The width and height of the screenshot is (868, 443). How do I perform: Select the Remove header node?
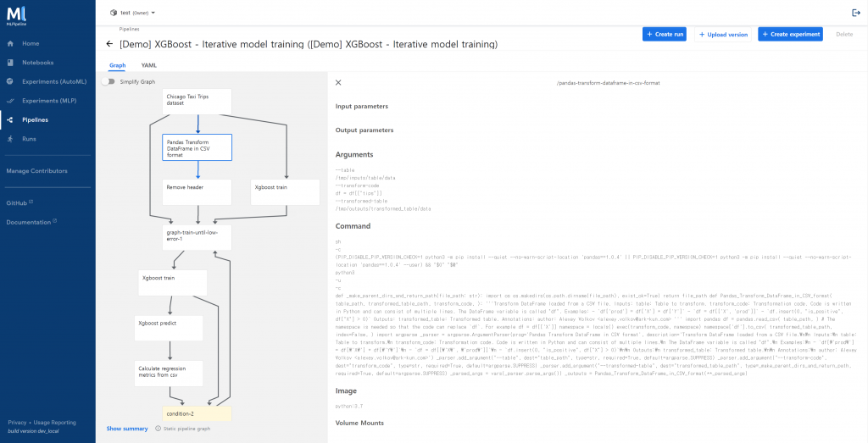[197, 192]
